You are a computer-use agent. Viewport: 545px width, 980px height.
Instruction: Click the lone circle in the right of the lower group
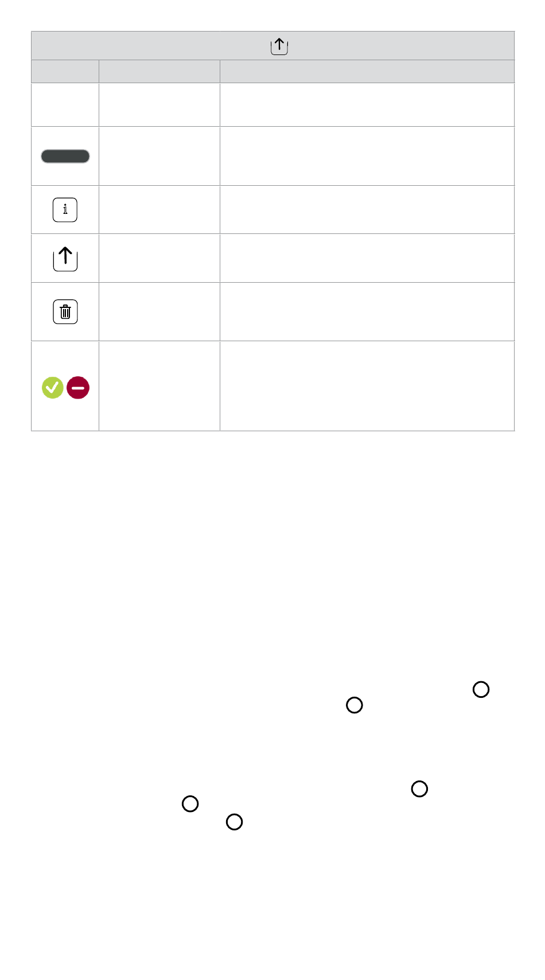(419, 788)
